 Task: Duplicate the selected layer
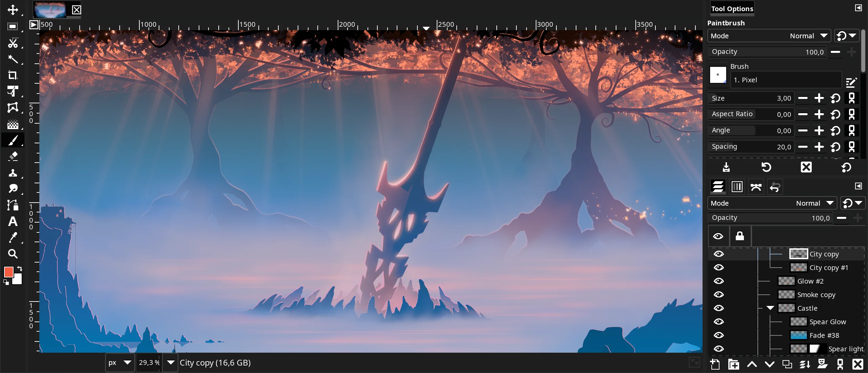(787, 364)
